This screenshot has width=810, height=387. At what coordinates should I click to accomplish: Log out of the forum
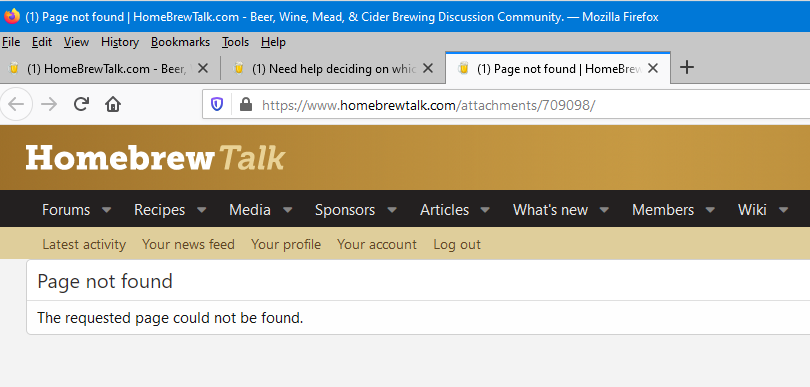[457, 244]
